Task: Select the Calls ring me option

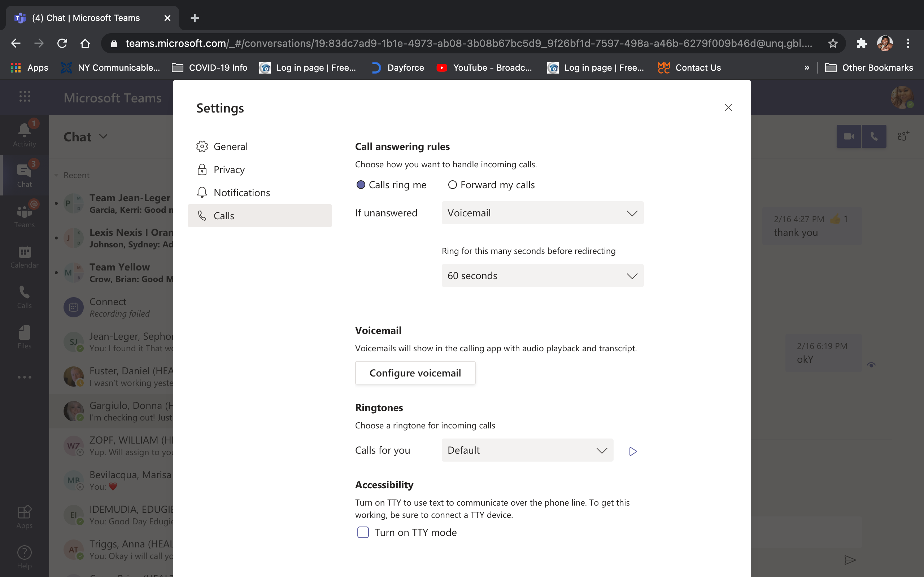Action: click(x=361, y=185)
